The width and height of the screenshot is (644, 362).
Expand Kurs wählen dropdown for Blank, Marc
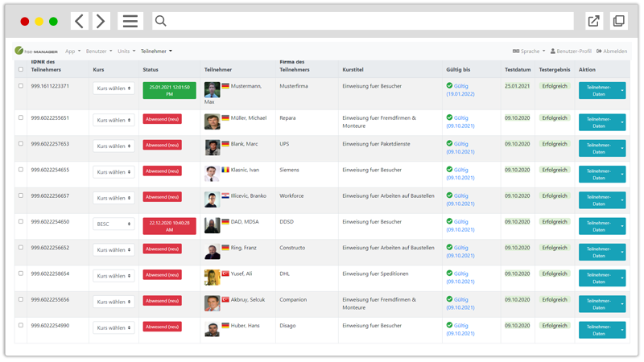pos(114,146)
